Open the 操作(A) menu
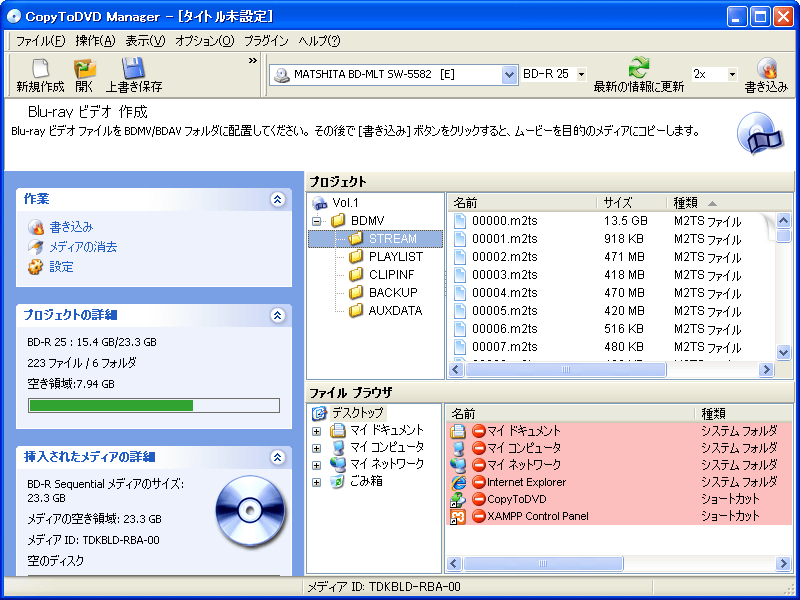 (95, 41)
